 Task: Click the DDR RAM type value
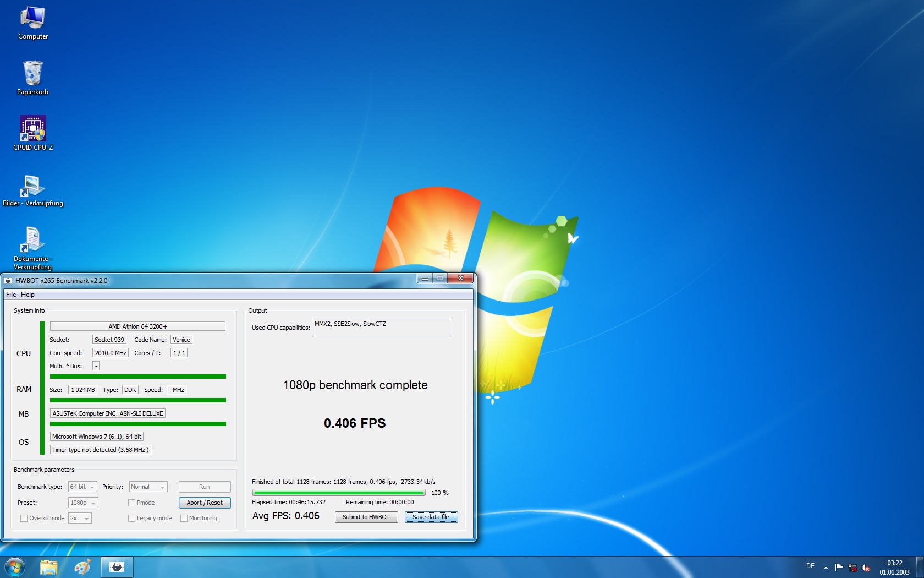130,390
